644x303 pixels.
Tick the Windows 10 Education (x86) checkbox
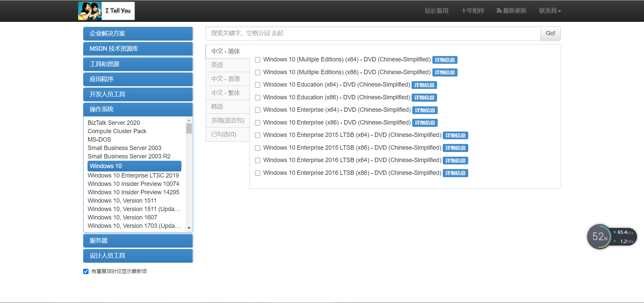258,98
